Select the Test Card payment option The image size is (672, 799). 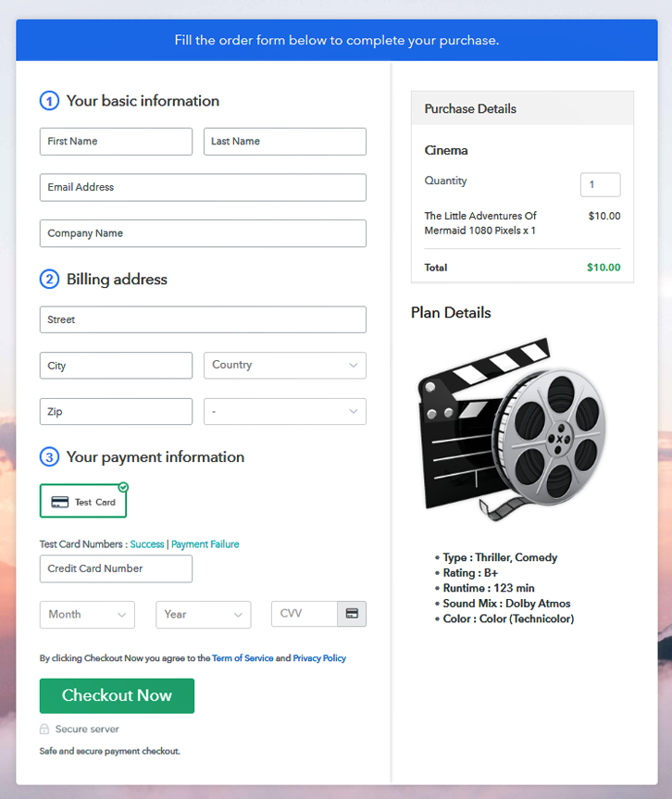[x=83, y=502]
